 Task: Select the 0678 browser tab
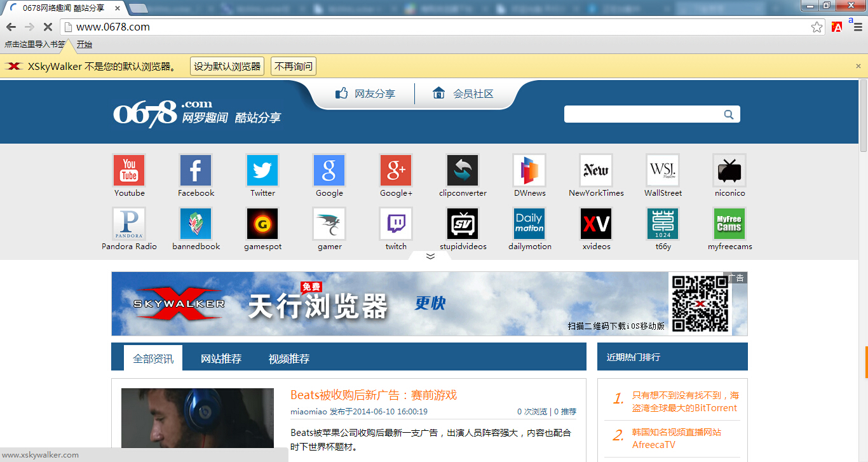tap(64, 8)
